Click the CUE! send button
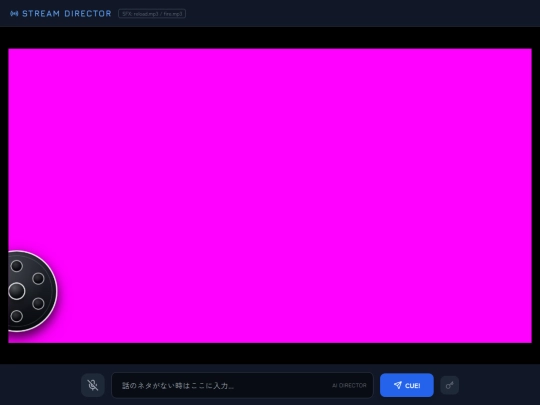540x405 pixels. coord(407,385)
